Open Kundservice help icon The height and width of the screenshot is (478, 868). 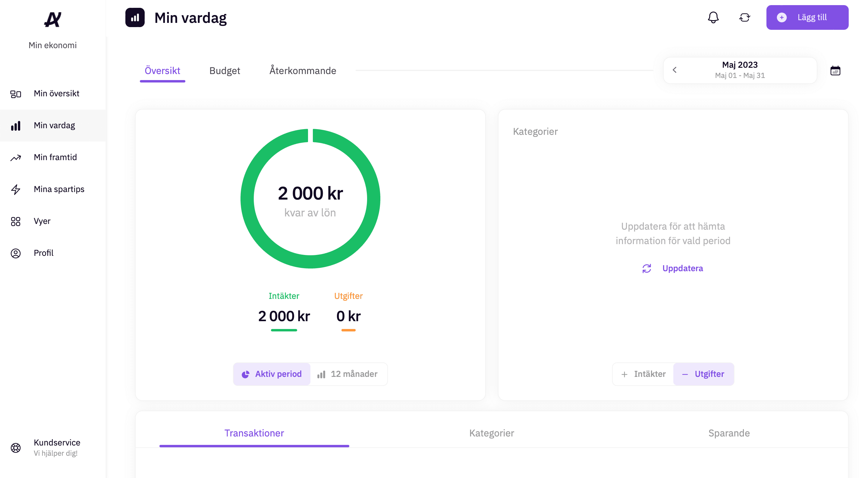click(15, 448)
